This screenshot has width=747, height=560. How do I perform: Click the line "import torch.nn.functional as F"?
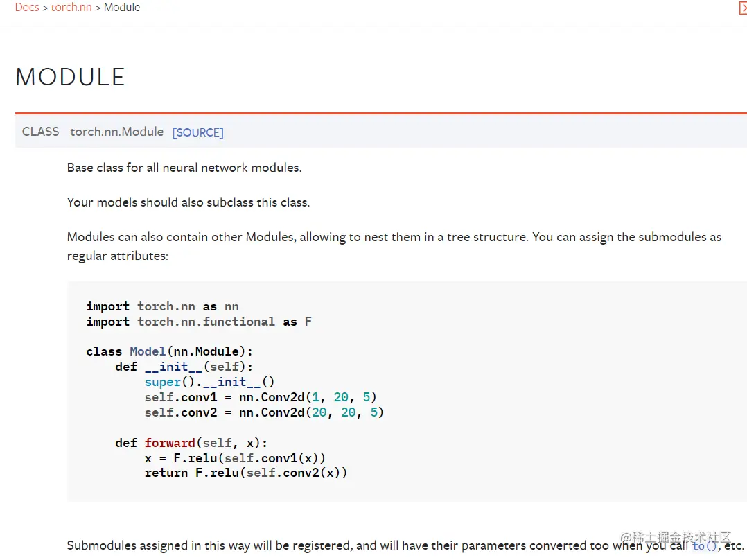click(x=199, y=322)
